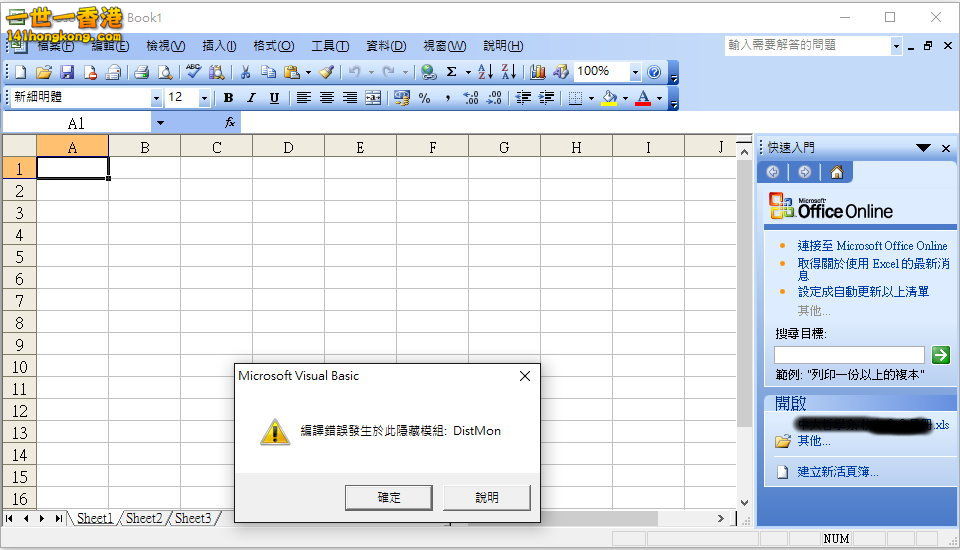Open a file via folder icon
The width and height of the screenshot is (960, 550).
pos(43,72)
